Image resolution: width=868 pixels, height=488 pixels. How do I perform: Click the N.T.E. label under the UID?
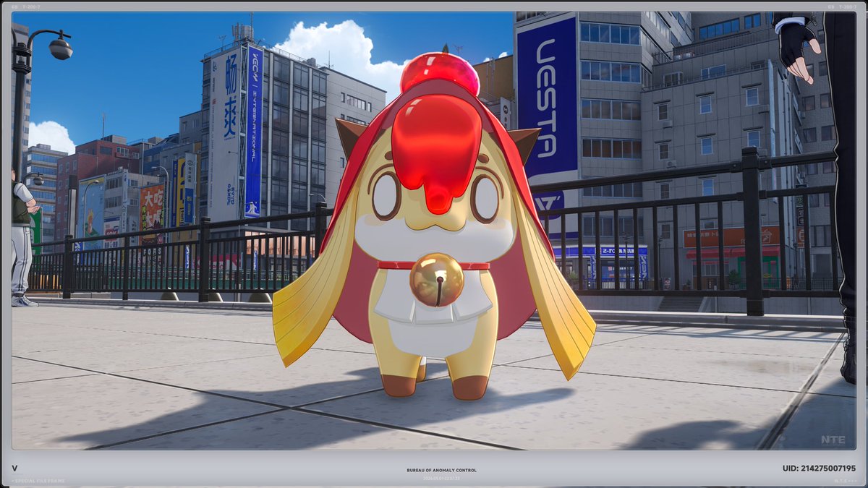[844, 481]
